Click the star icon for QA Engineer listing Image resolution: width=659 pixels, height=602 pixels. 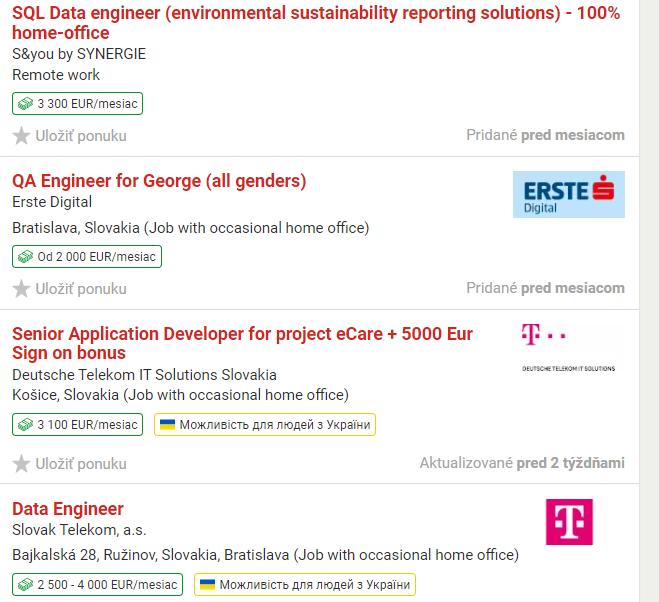(x=21, y=289)
